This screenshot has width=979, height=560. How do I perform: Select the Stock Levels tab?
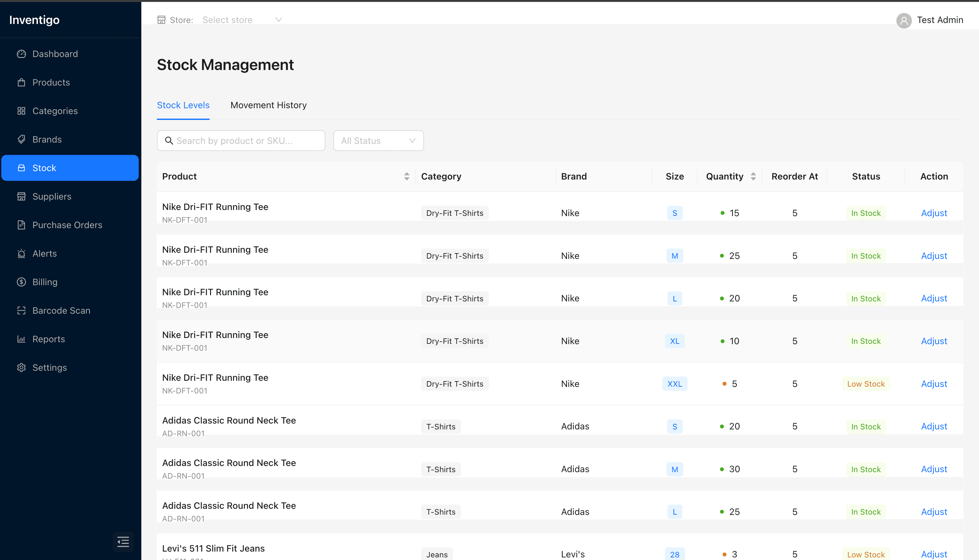tap(183, 105)
